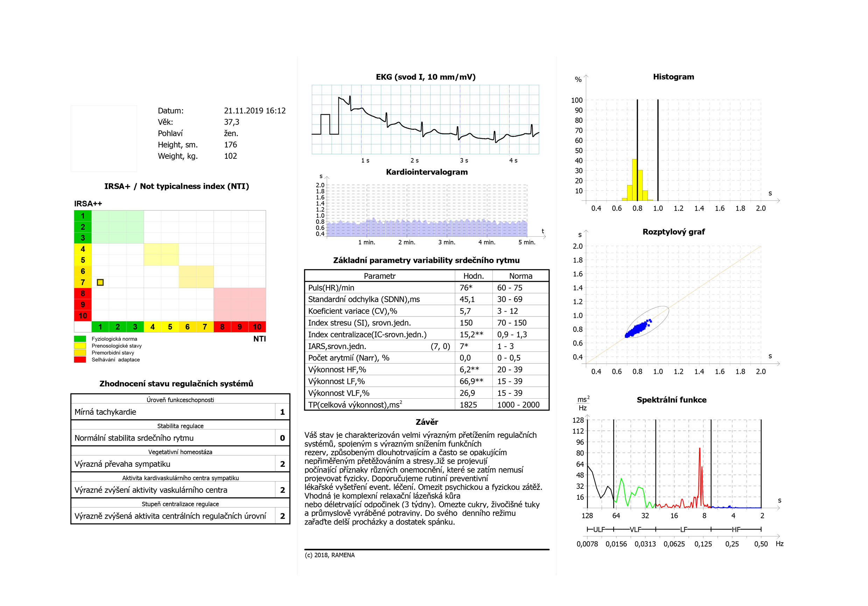Click the Závěr heading
Image resolution: width=868 pixels, height=606 pixels.
426,422
